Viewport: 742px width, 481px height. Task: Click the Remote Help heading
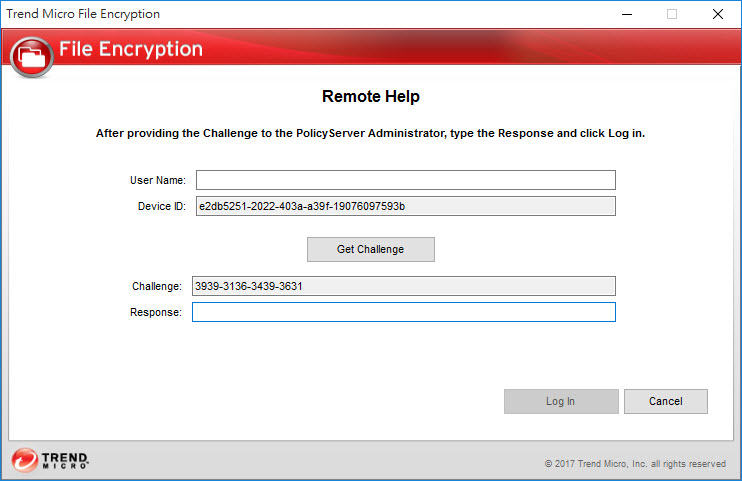371,97
